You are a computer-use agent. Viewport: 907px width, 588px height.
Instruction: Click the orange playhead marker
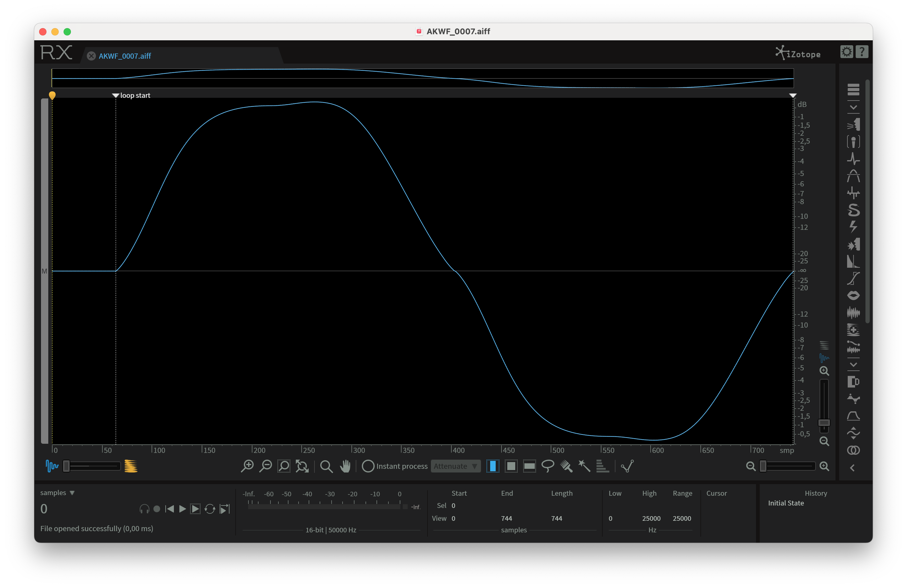[x=52, y=95]
